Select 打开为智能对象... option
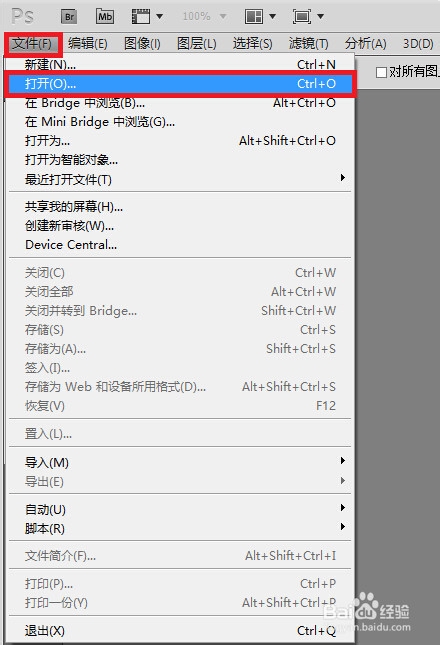This screenshot has width=440, height=645. pyautogui.click(x=180, y=160)
